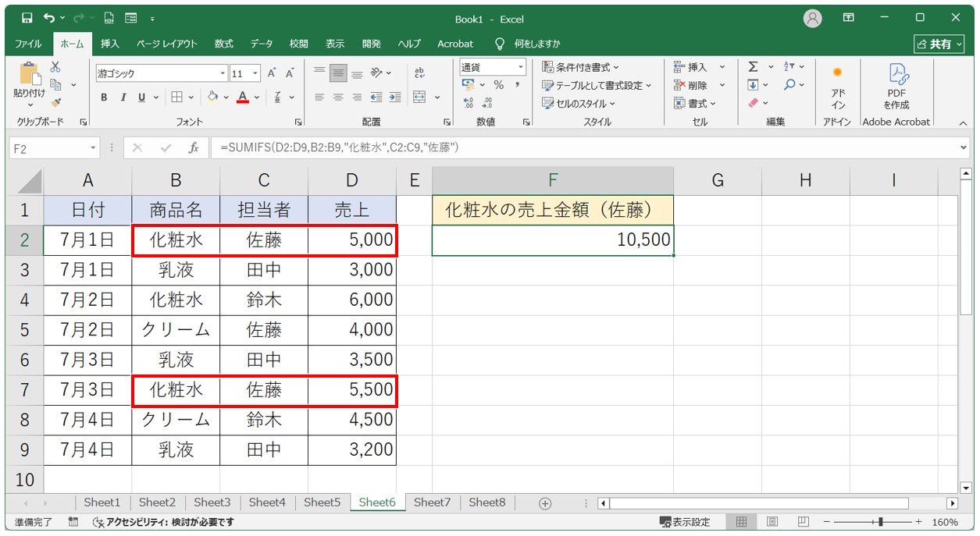The height and width of the screenshot is (536, 980).
Task: Switch to データ (Data) ribbon tab
Action: point(262,44)
